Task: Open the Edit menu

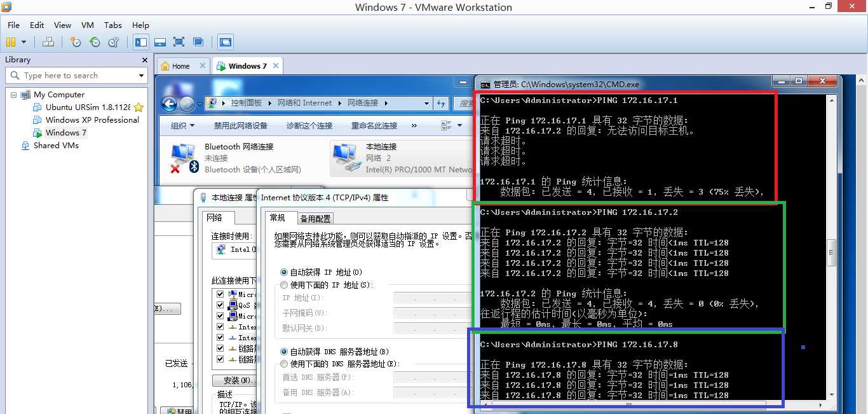Action: click(37, 25)
